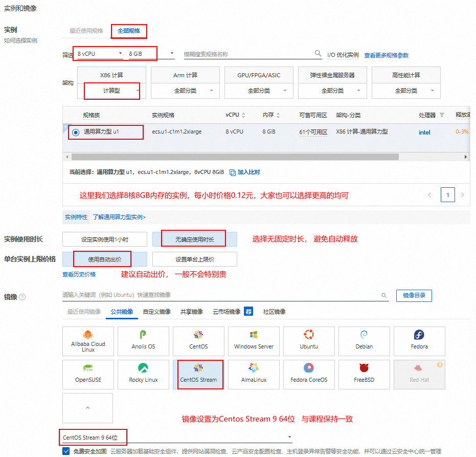Open the 8 vCPU filter dropdown
Image resolution: width=476 pixels, height=457 pixels.
pyautogui.click(x=100, y=54)
